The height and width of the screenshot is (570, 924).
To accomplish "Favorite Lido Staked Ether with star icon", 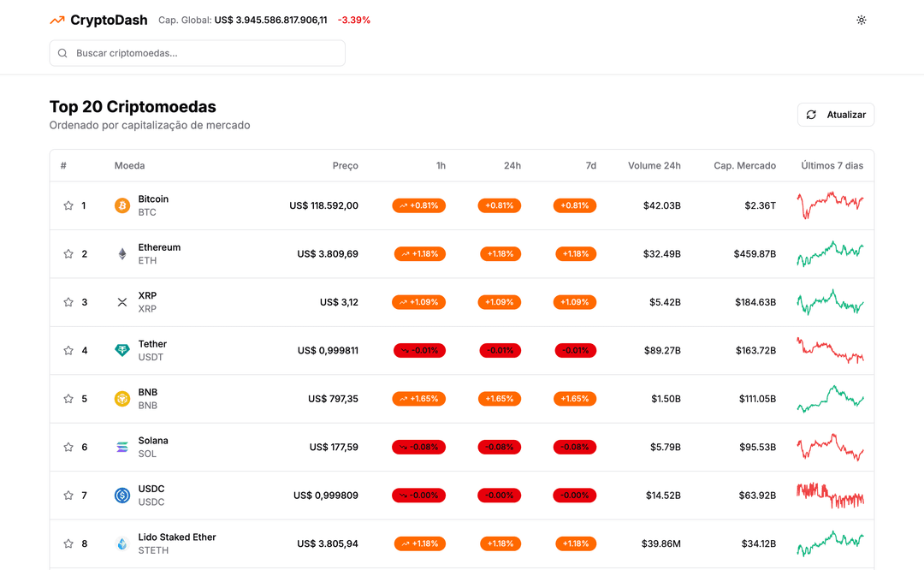I will point(68,544).
